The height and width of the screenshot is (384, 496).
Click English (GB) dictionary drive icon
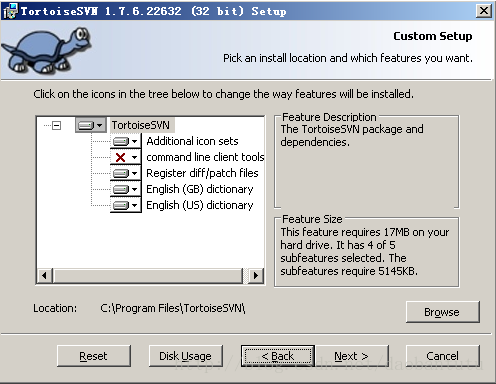point(126,189)
